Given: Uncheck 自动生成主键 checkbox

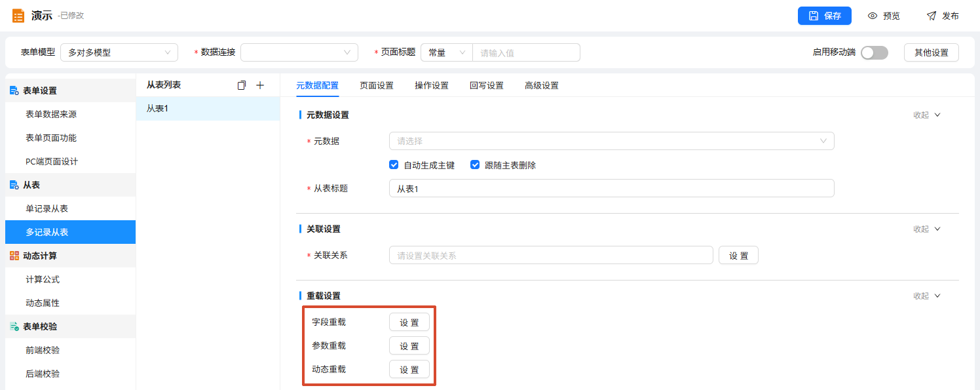Looking at the screenshot, I should point(394,165).
